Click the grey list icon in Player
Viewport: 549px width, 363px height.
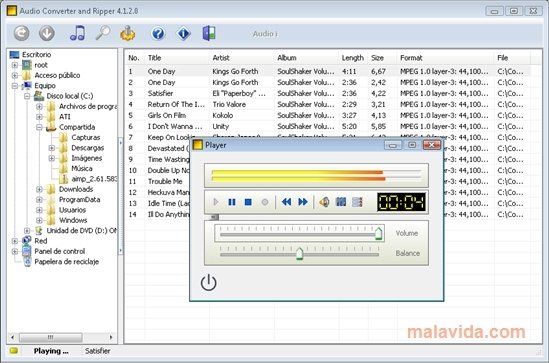[x=357, y=202]
